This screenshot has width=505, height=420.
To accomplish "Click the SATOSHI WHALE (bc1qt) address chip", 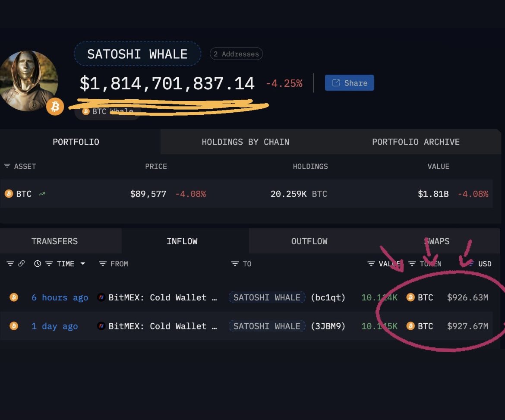I will (x=267, y=297).
